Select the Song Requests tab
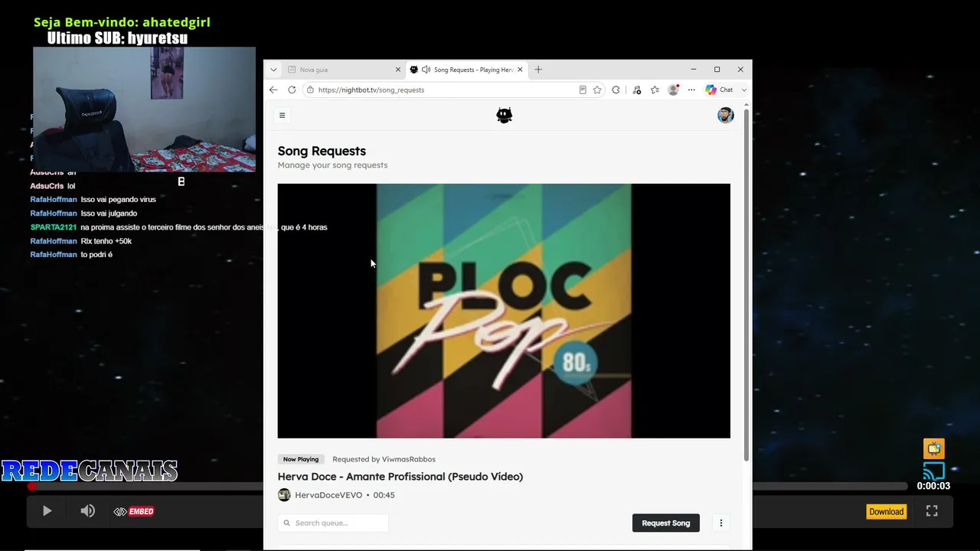The width and height of the screenshot is (980, 551). point(466,70)
